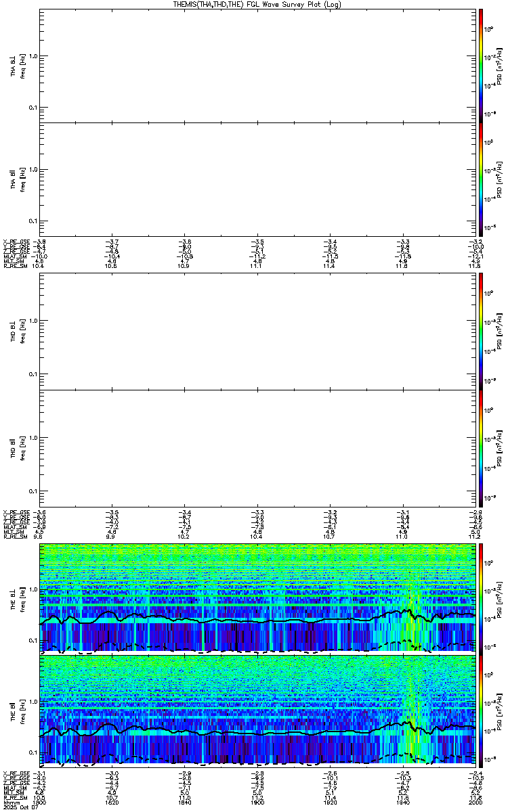This screenshot has width=508, height=812.
Task: Click the 1.0 frequency tick of THA B⊥ panel
Action: point(33,57)
